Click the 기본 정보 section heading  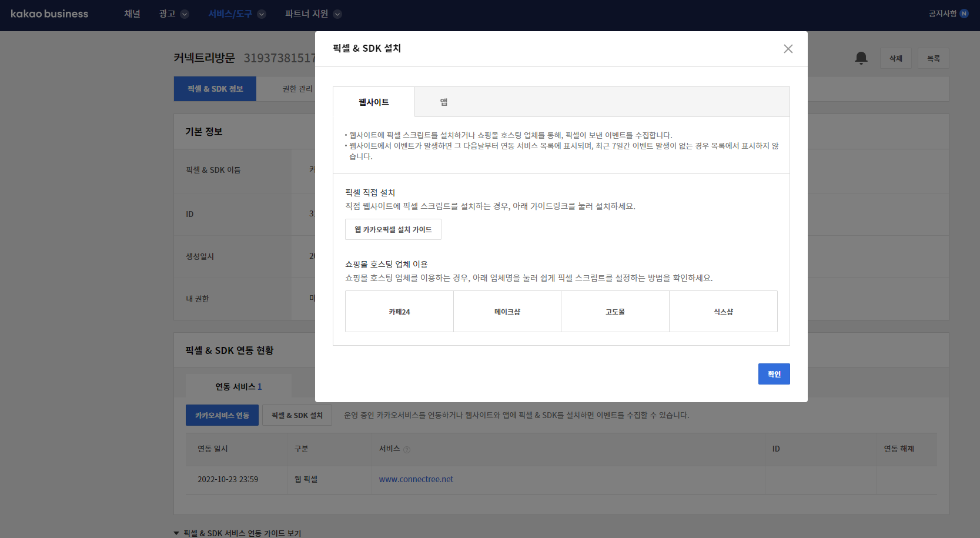click(x=204, y=132)
